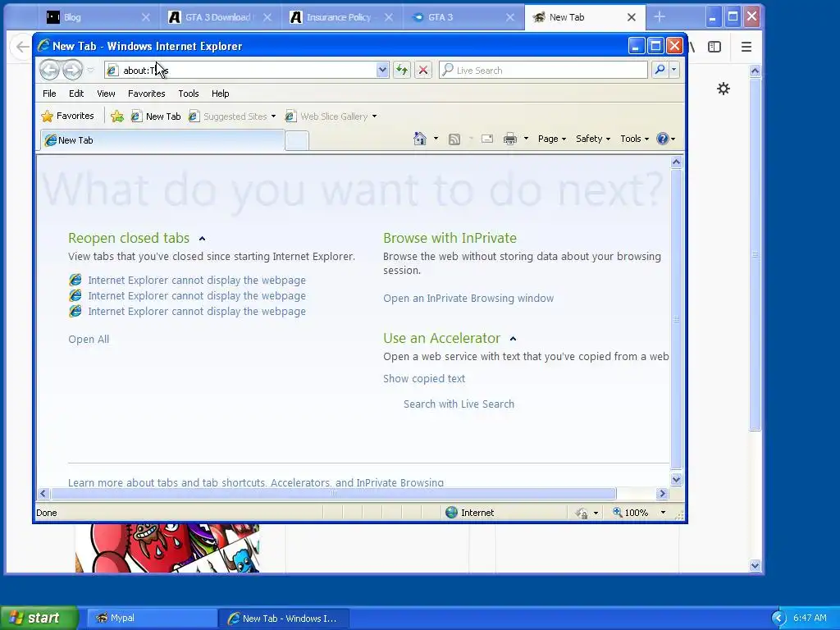Click the Home icon in command bar
The image size is (840, 630).
pos(419,139)
